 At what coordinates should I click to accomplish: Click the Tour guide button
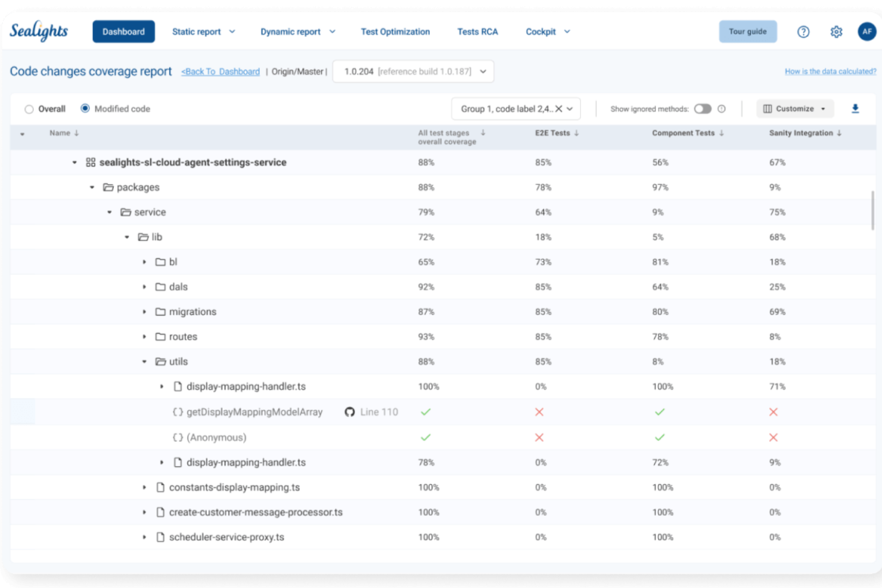click(748, 32)
